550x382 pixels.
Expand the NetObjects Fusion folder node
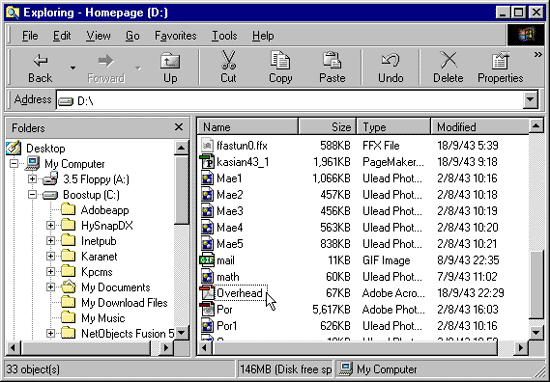coord(51,334)
